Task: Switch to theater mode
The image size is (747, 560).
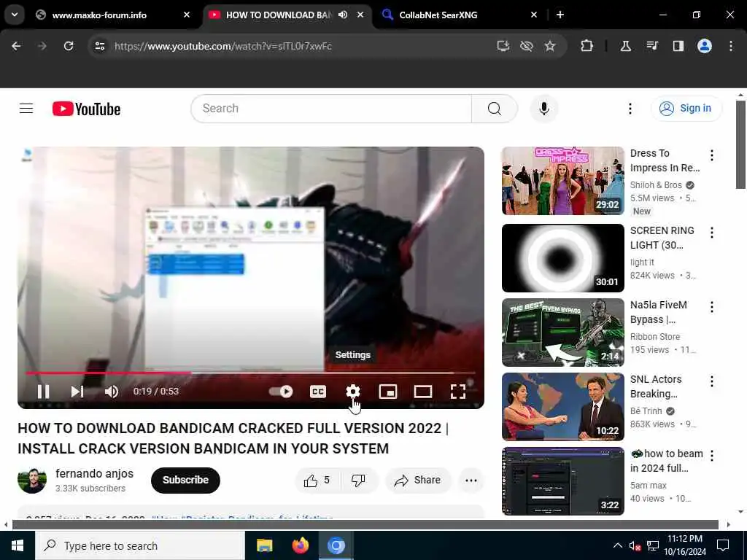Action: 423,392
